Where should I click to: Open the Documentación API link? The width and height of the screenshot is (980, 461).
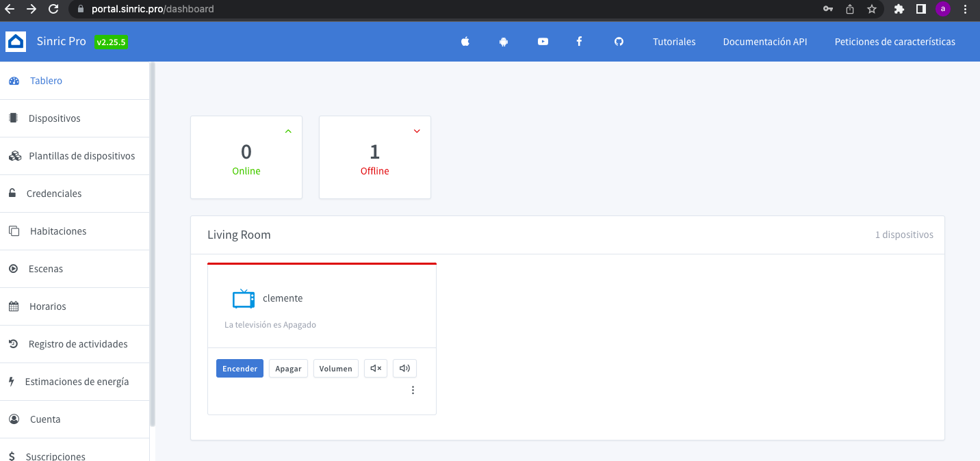[764, 42]
